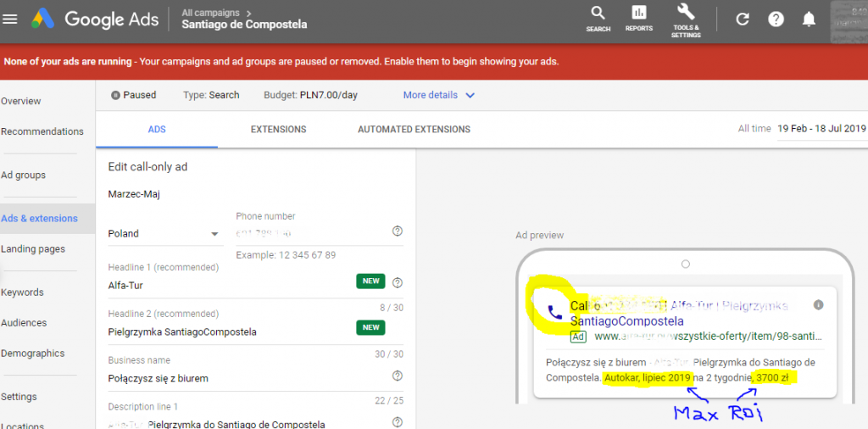Open Overview in the sidebar
This screenshot has height=429, width=868.
pyautogui.click(x=21, y=101)
